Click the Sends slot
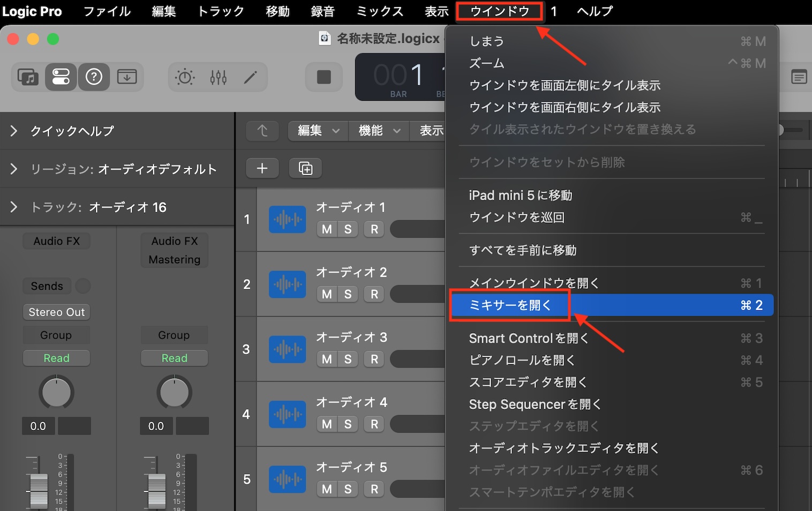The height and width of the screenshot is (511, 812). (x=47, y=286)
